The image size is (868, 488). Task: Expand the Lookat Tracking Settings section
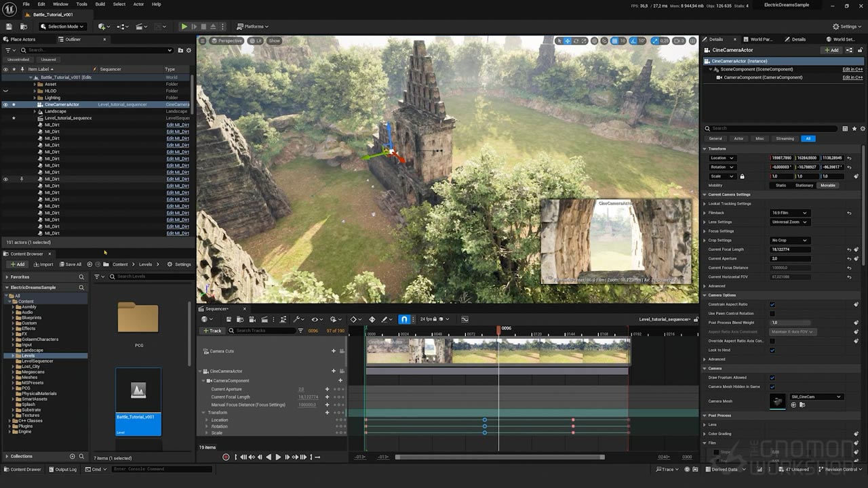[705, 203]
